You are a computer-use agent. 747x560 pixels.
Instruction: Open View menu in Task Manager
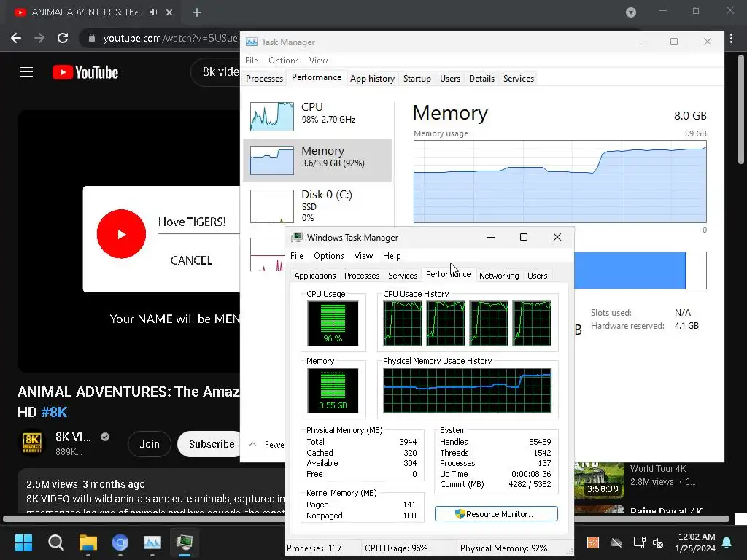tap(318, 61)
